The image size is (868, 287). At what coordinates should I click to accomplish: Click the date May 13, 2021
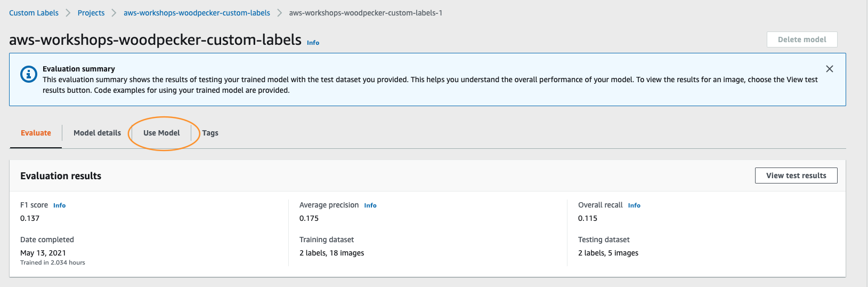click(43, 253)
